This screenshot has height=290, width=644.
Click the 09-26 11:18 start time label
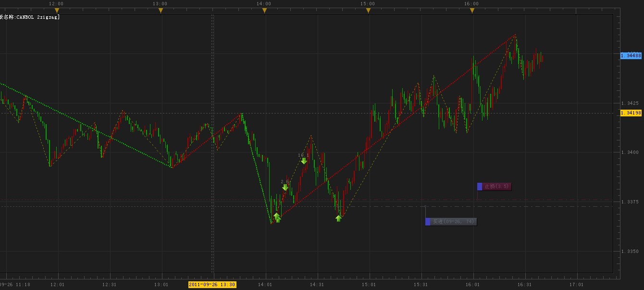coord(15,285)
